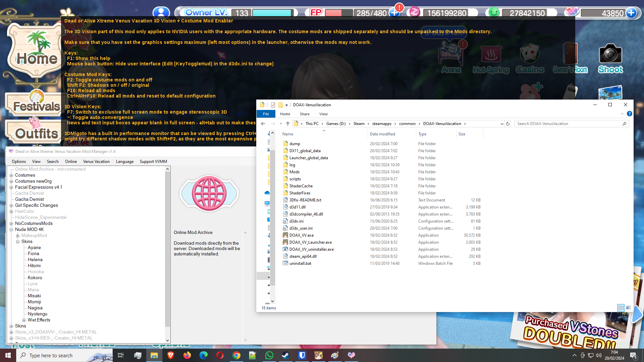Open the Mod Manager heart taskbar icon
This screenshot has height=362, width=644.
[x=351, y=355]
